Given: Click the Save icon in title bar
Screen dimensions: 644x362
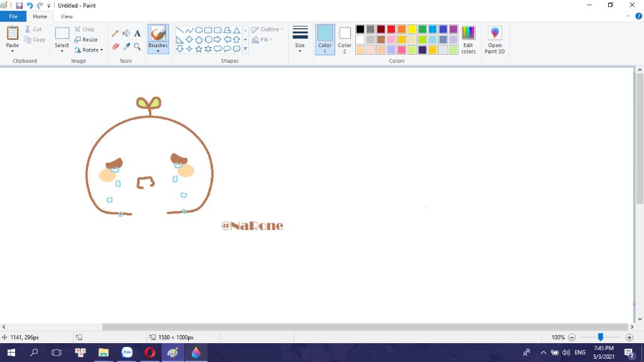Looking at the screenshot, I should tap(19, 5).
